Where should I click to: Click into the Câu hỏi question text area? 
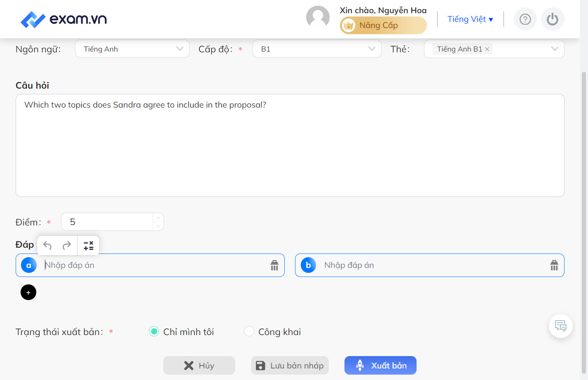point(290,145)
